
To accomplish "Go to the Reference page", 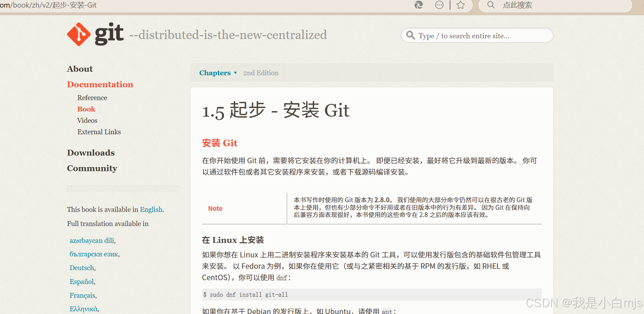I will [92, 98].
